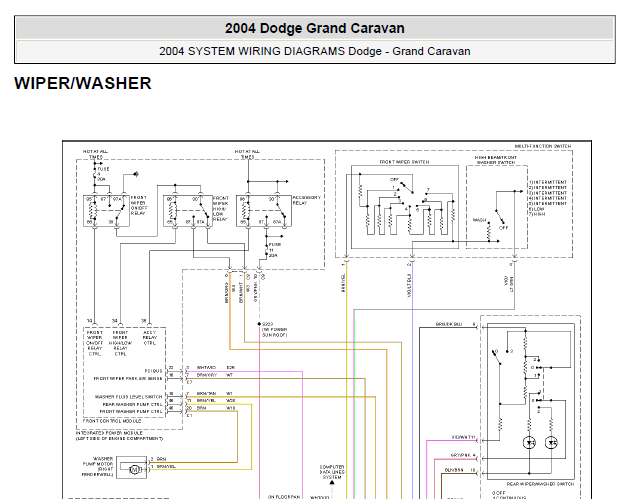Click REAR WASHER PUMP CTRL label
Screen dimensions: 640x499
[132, 404]
